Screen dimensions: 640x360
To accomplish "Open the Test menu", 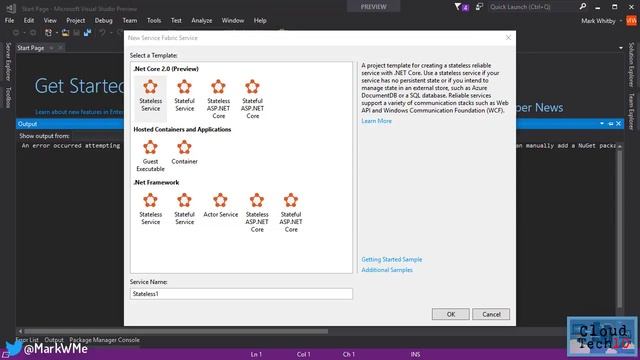I will tap(176, 20).
